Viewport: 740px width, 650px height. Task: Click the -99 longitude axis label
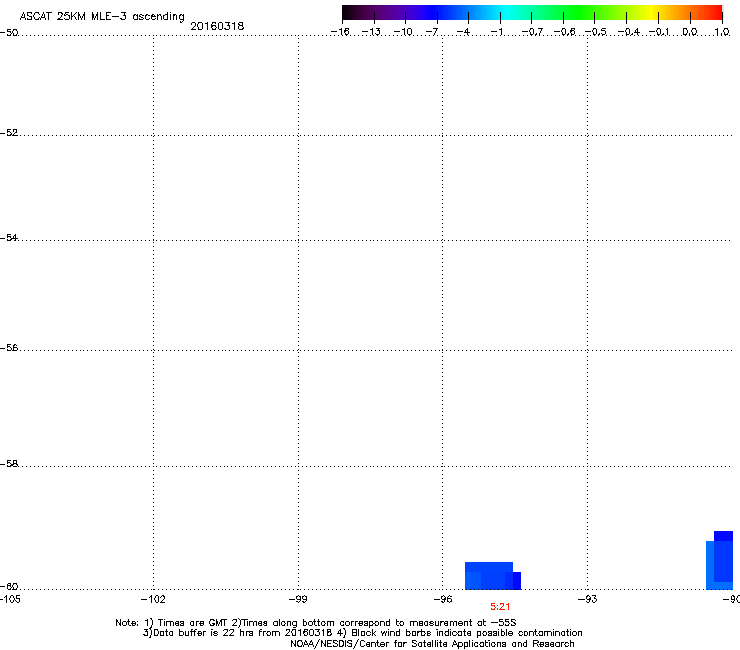pos(298,599)
